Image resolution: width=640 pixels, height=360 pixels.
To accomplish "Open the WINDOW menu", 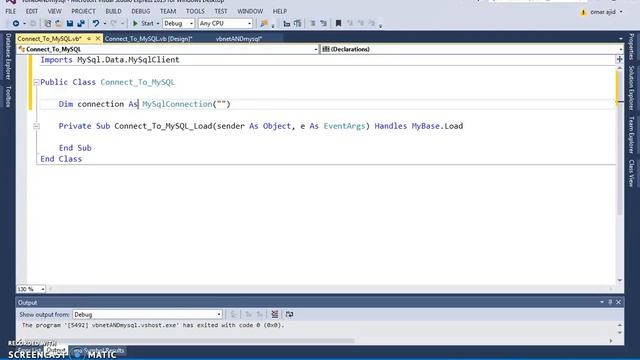I will 250,11.
